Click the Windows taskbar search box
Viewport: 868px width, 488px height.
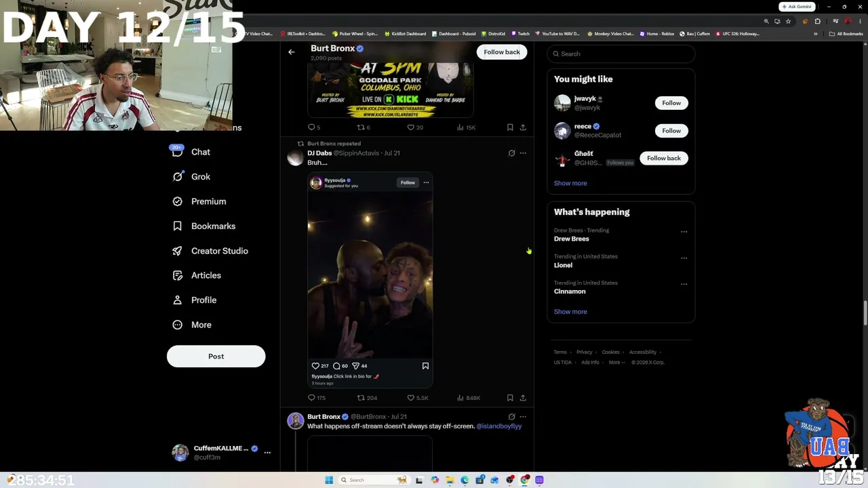(x=374, y=480)
